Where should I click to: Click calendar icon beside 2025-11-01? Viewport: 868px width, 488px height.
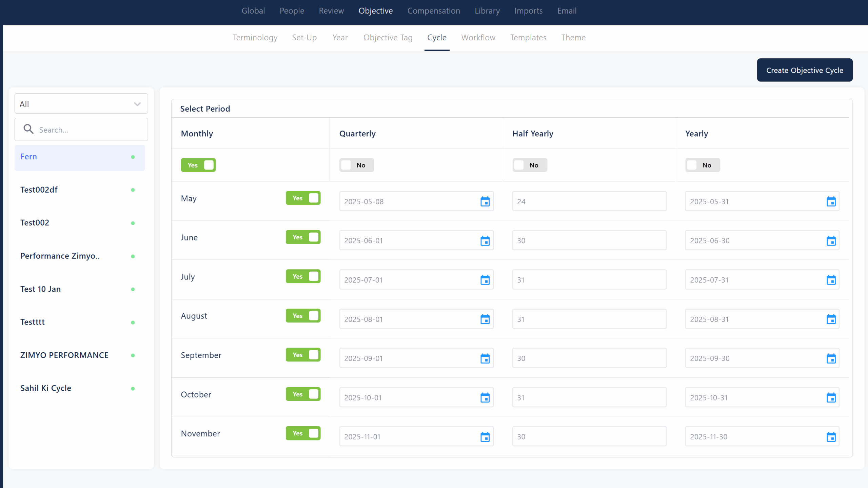[485, 437]
